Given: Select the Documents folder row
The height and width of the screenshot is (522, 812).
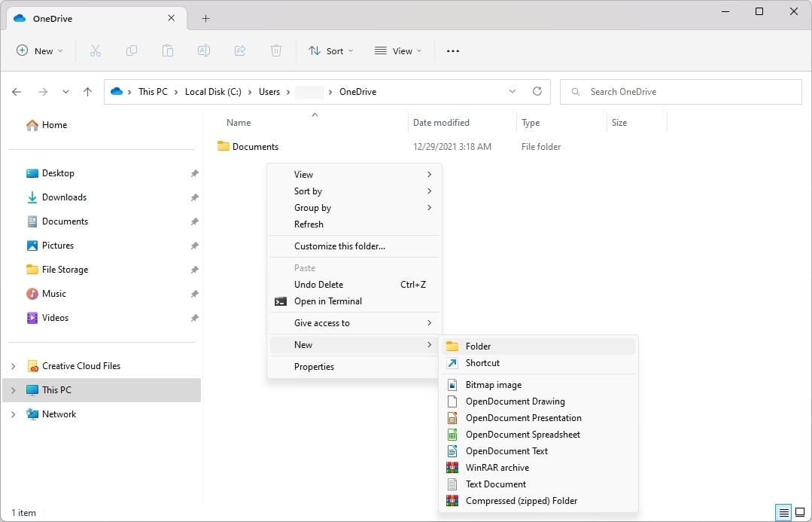Looking at the screenshot, I should 440,147.
